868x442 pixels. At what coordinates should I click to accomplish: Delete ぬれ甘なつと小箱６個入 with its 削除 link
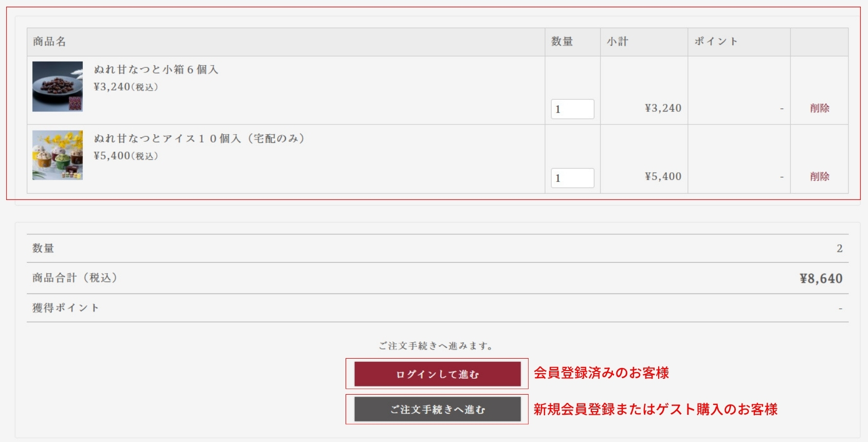819,108
